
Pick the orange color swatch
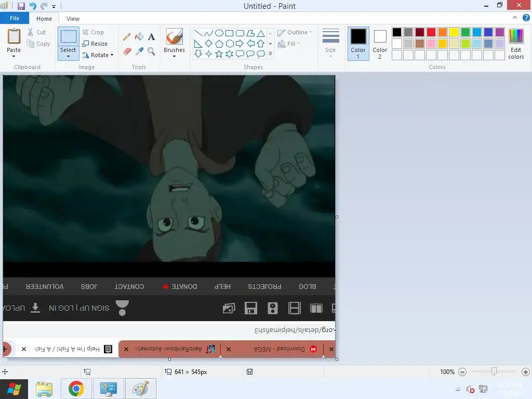click(443, 32)
